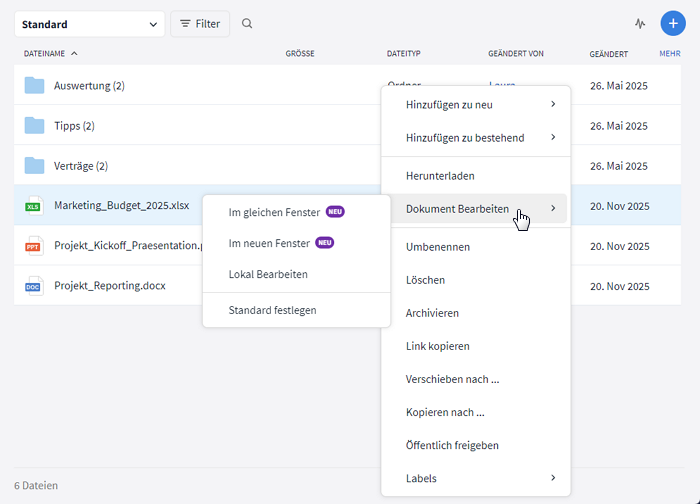The width and height of the screenshot is (700, 504).
Task: Select Herunterladen from context menu
Action: [x=440, y=176]
